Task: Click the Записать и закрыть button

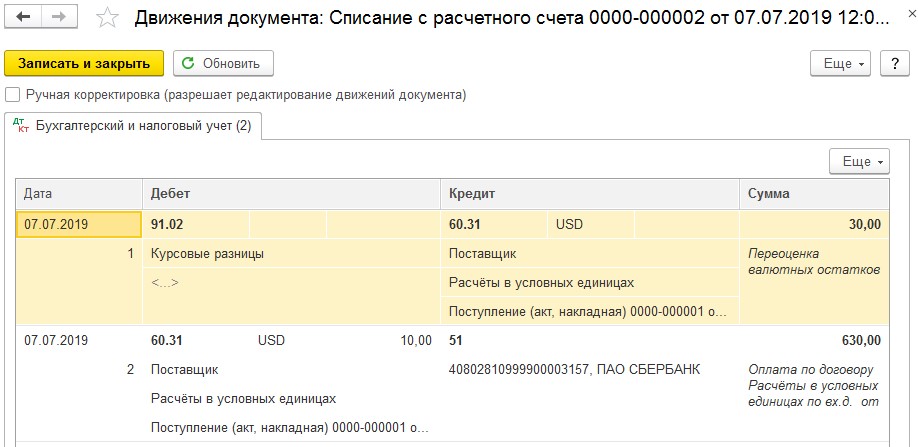Action: [84, 63]
